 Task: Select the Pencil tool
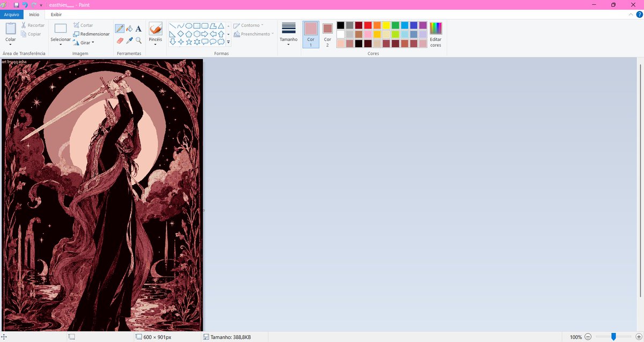coord(120,29)
